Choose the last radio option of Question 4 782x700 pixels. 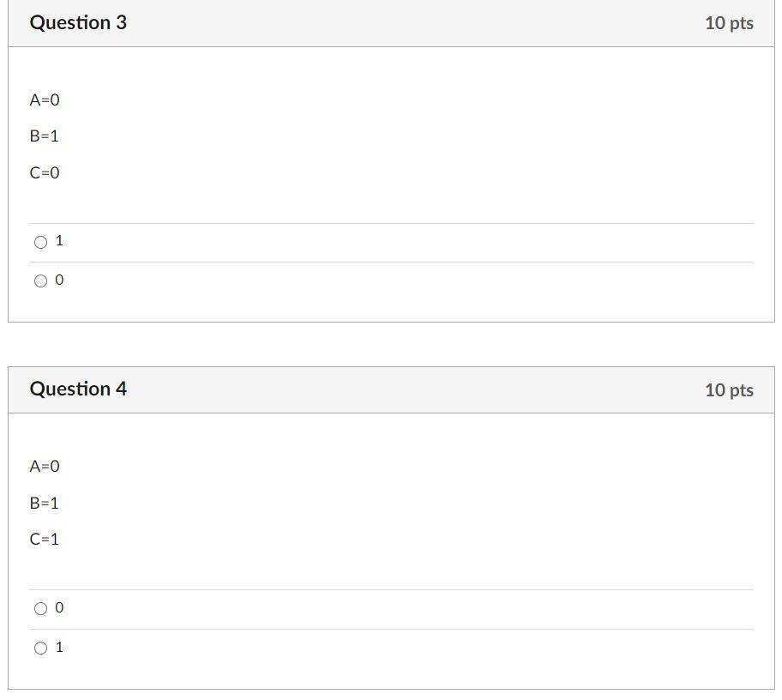point(40,648)
